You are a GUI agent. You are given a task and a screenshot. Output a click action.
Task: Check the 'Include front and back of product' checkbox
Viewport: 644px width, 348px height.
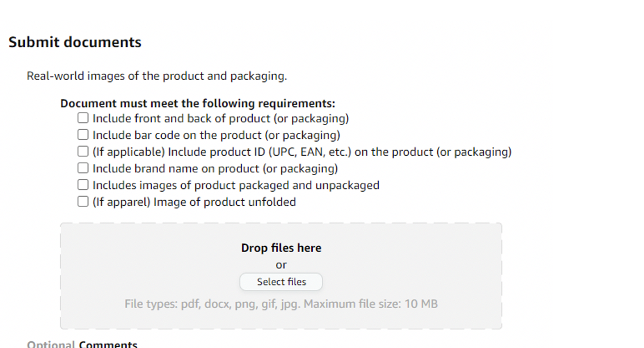coord(83,118)
